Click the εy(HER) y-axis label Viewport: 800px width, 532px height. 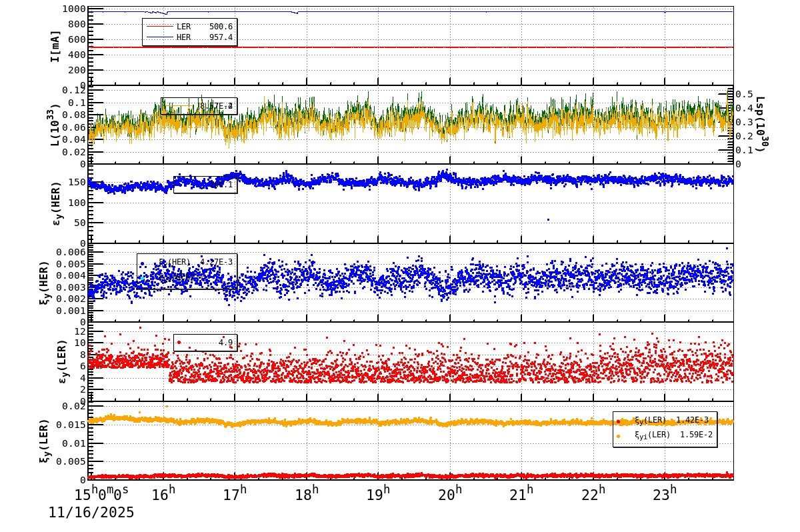55,203
